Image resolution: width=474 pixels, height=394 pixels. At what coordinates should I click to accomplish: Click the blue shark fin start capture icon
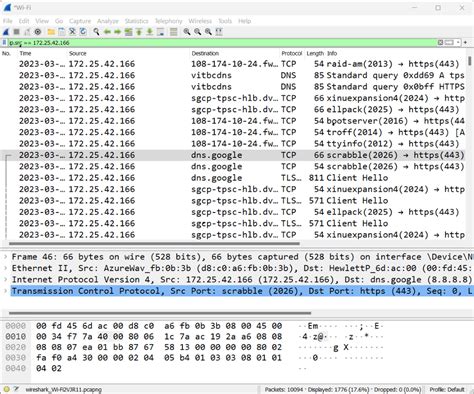coord(6,32)
